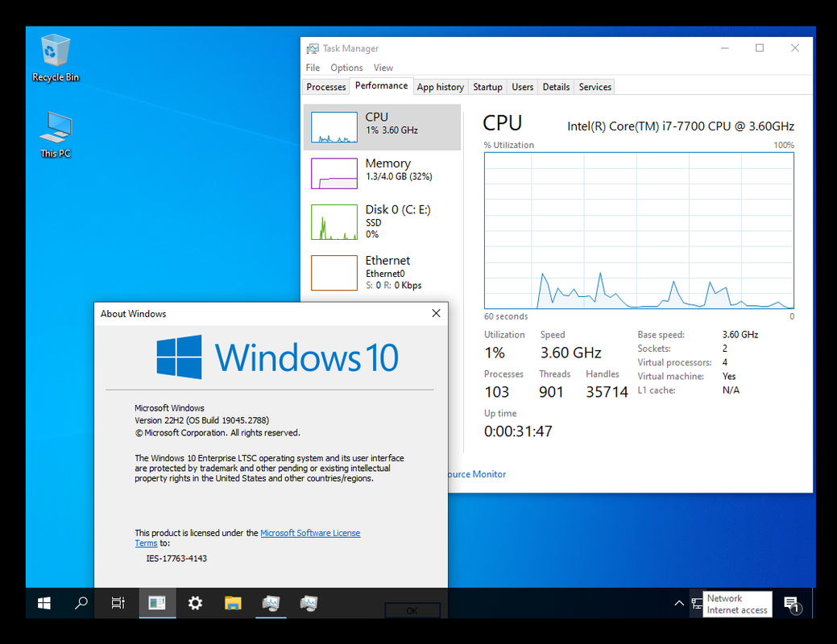
Task: Click the Virtual processors value 4
Action: (725, 362)
